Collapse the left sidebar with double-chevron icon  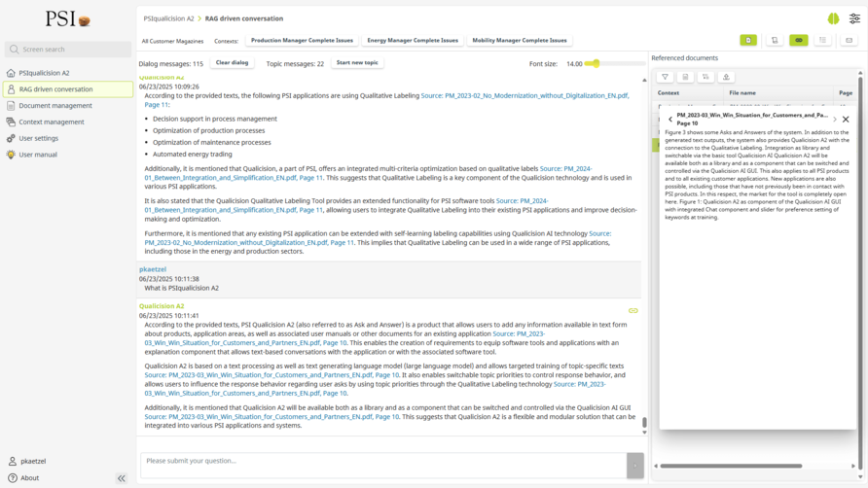point(122,478)
